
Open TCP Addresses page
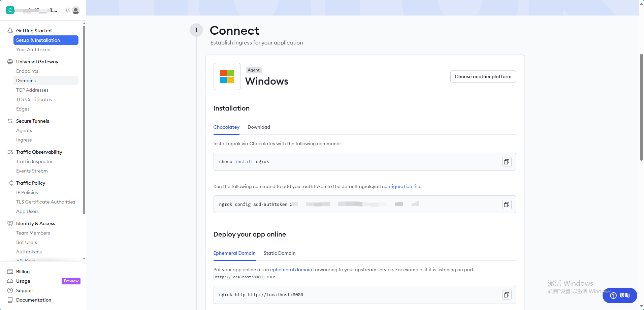tap(32, 90)
